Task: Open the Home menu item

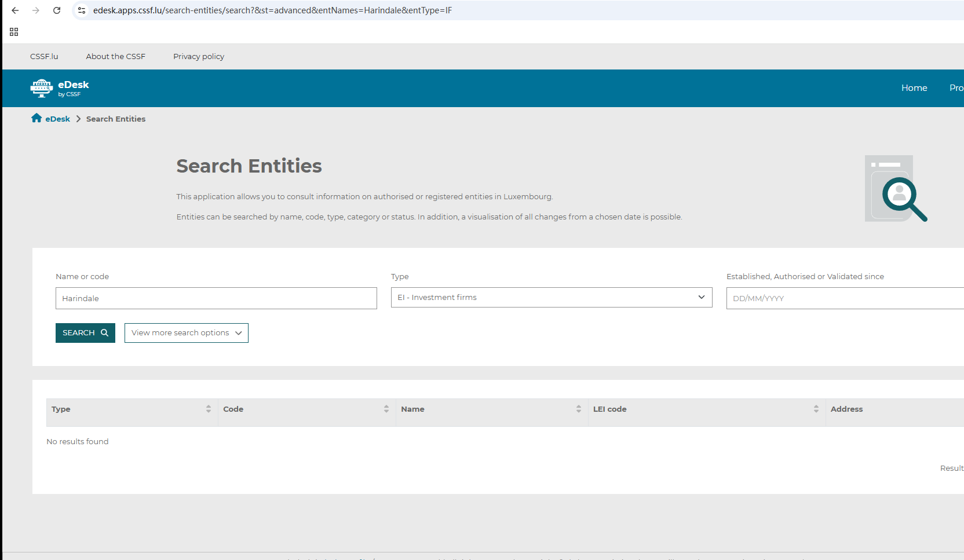Action: pyautogui.click(x=914, y=88)
